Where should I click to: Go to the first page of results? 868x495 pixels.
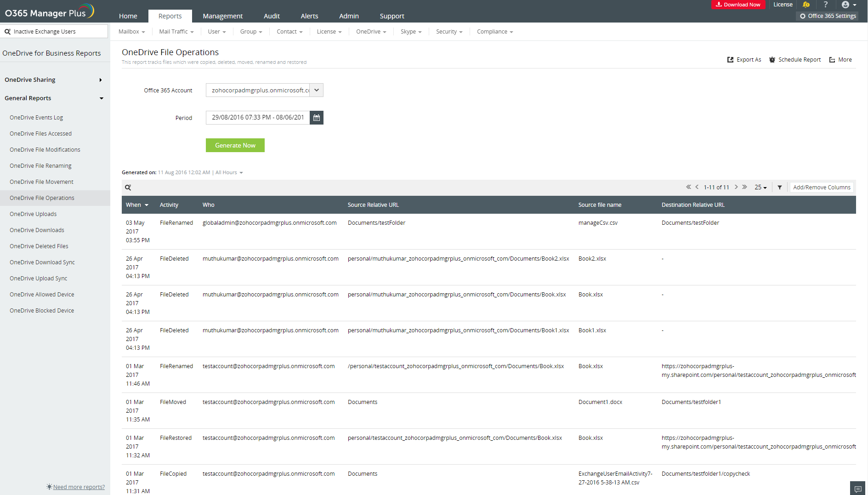[688, 187]
